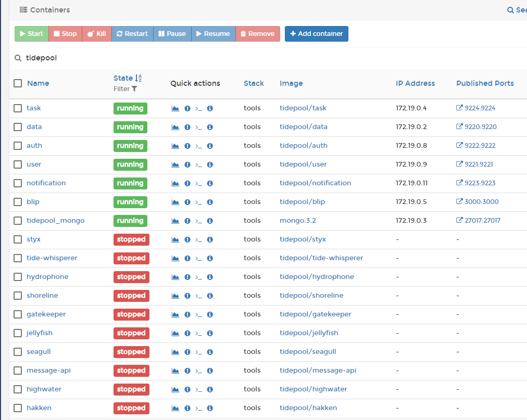Show logs for the notification container

click(187, 183)
